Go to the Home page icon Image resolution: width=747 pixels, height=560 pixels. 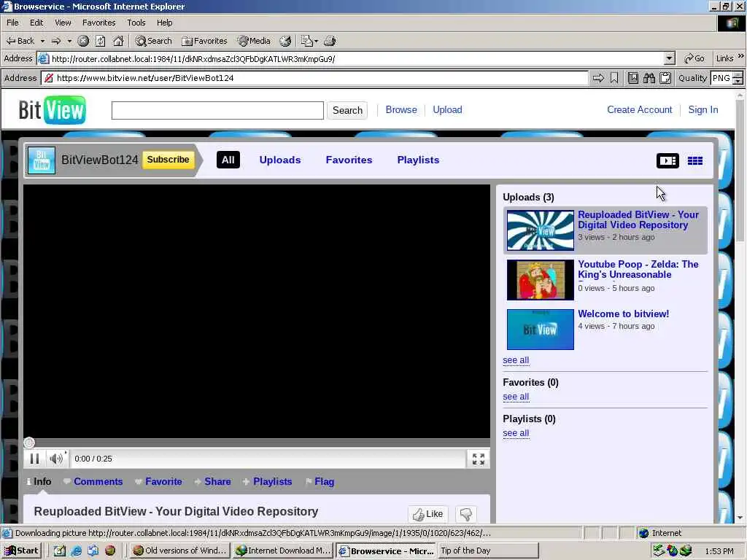tap(118, 41)
